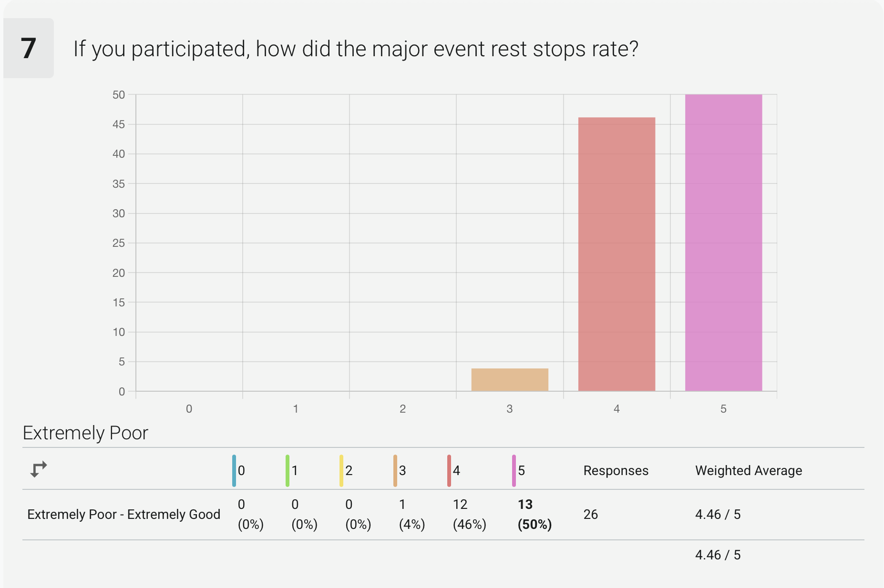Screen dimensions: 884x588
Task: Click the blue color marker for rating 0
Action: point(234,471)
